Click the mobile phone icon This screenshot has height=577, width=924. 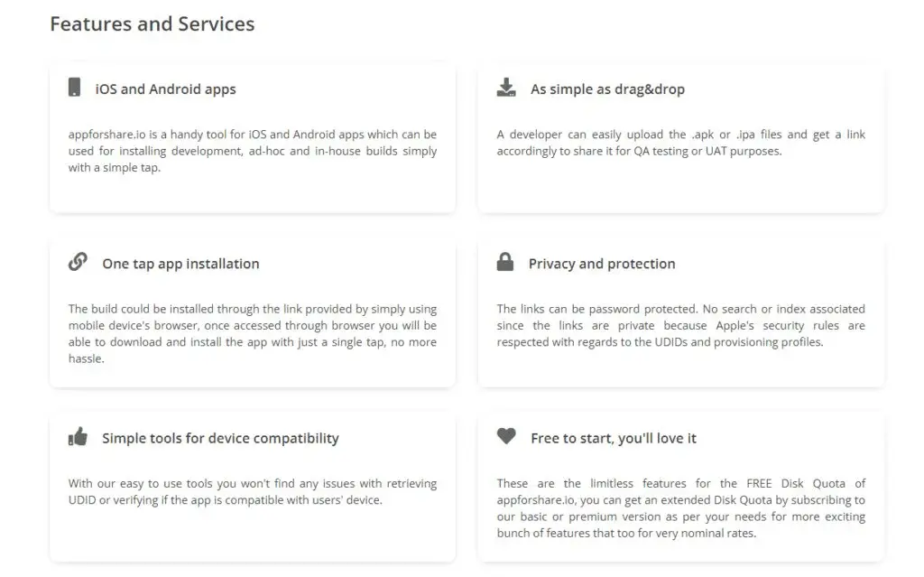(x=74, y=87)
